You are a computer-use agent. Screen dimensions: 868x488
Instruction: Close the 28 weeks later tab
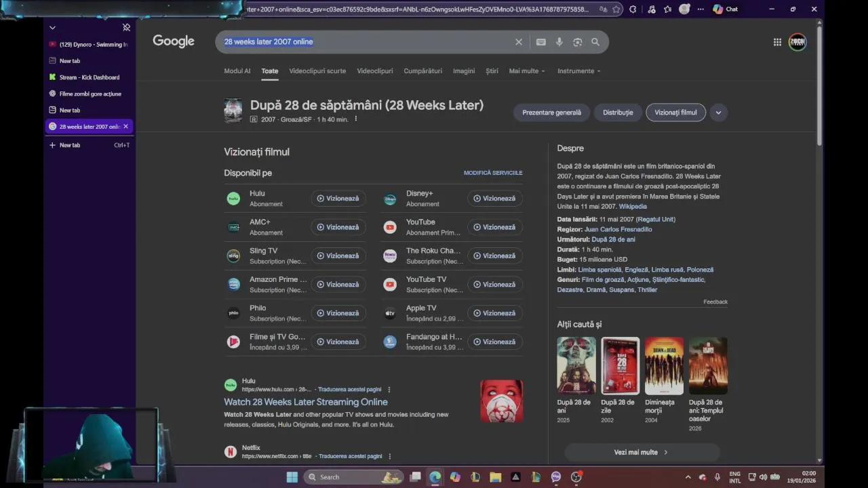[x=125, y=126]
